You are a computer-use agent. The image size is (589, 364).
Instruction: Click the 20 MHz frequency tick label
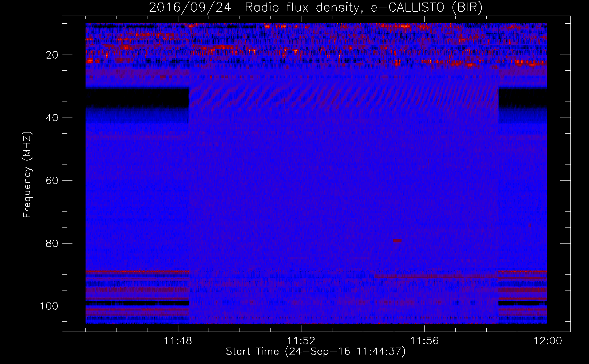52,55
